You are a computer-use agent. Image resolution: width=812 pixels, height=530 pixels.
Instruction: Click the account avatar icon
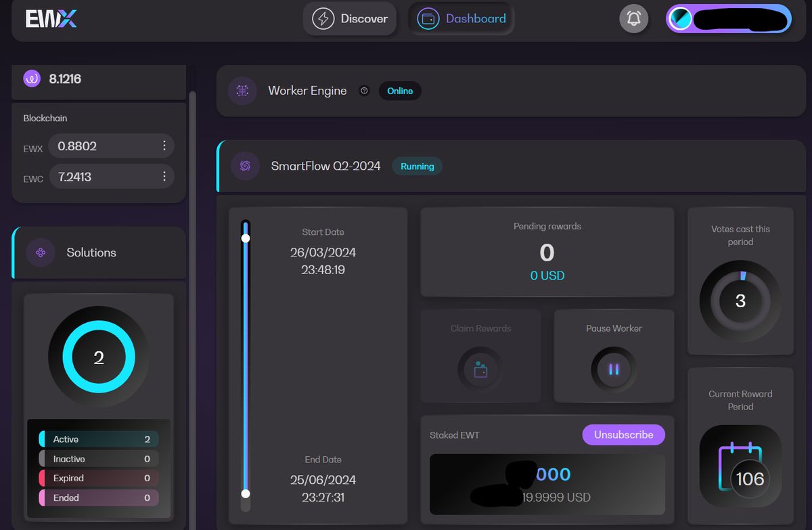pyautogui.click(x=681, y=18)
